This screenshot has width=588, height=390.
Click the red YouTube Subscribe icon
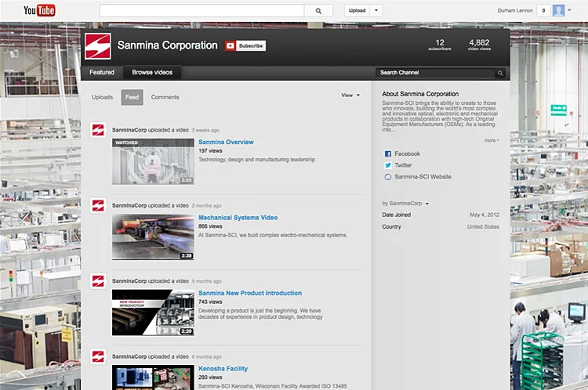pyautogui.click(x=230, y=45)
